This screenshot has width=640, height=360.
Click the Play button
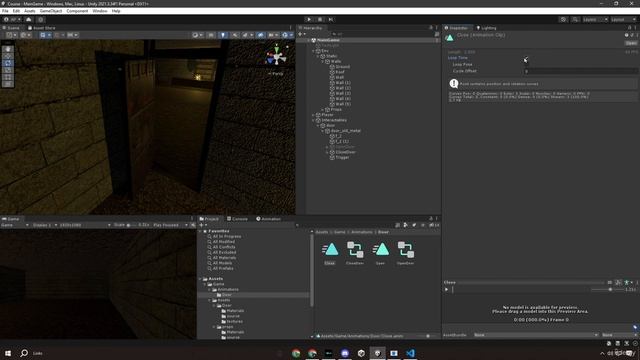click(x=309, y=19)
